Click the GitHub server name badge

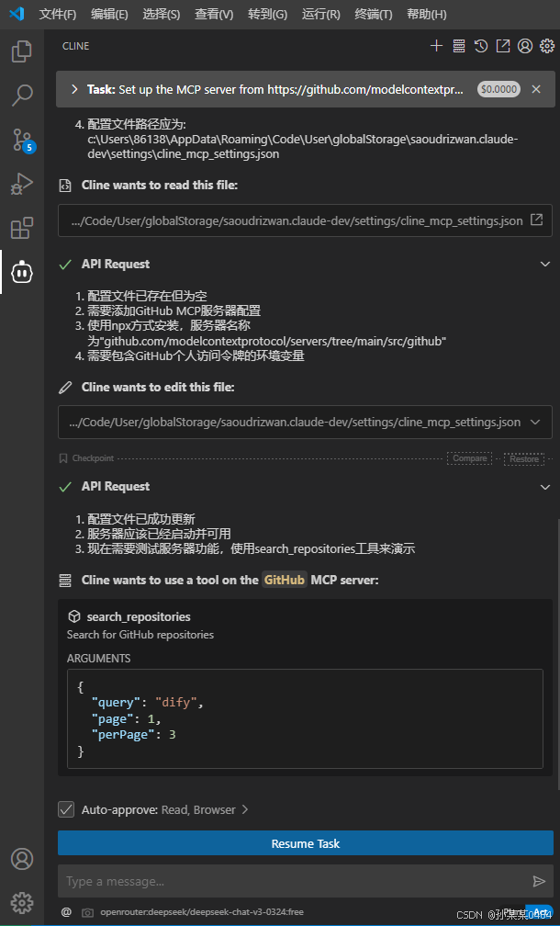(x=285, y=580)
